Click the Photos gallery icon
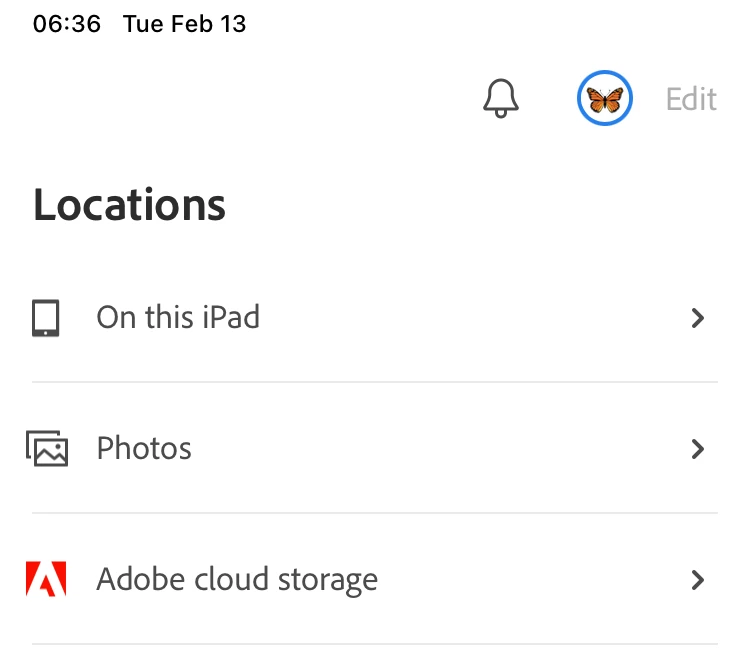This screenshot has height=671, width=750. click(x=47, y=448)
